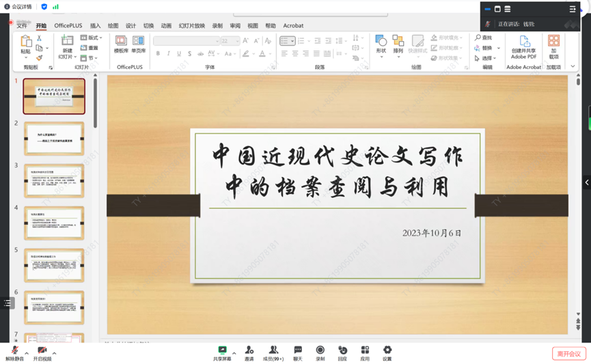
Task: Toggle bold formatting in the ribbon
Action: click(x=158, y=54)
